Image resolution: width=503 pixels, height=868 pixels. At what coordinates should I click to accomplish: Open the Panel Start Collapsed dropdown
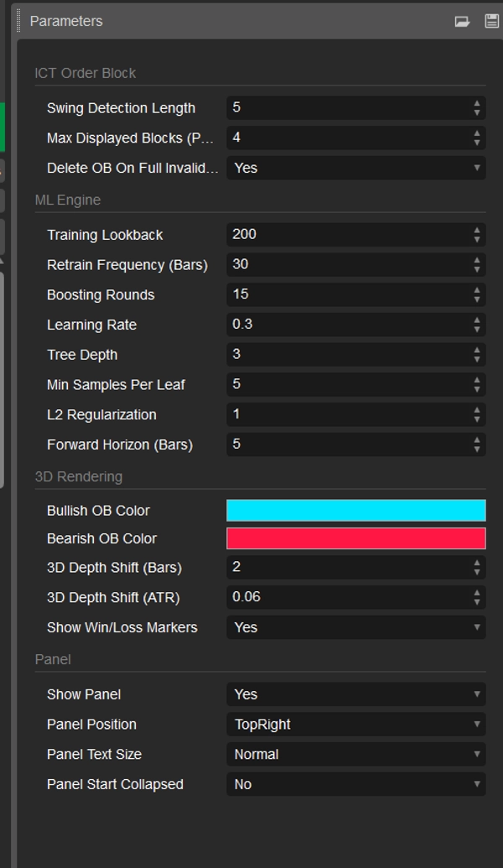(356, 784)
